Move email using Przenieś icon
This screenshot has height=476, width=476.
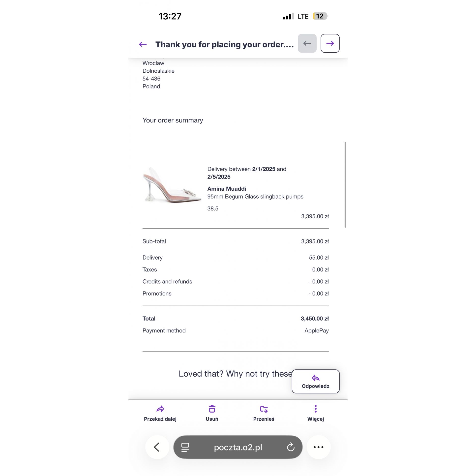(x=264, y=413)
